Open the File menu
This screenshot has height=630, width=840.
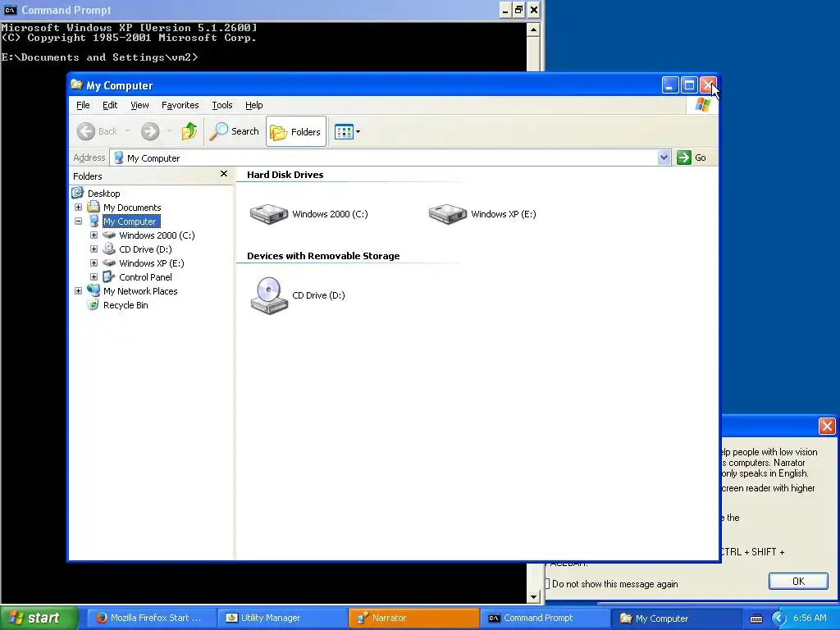(x=83, y=105)
